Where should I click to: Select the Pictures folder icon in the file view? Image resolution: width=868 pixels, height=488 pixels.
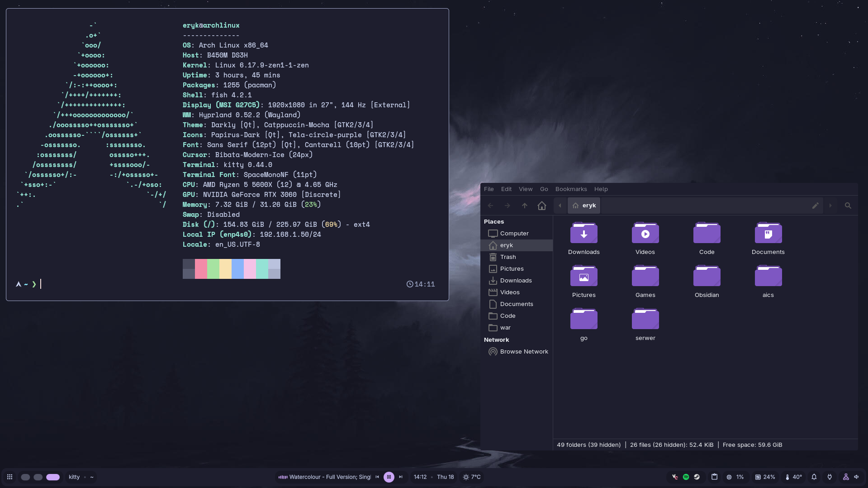coord(583,276)
